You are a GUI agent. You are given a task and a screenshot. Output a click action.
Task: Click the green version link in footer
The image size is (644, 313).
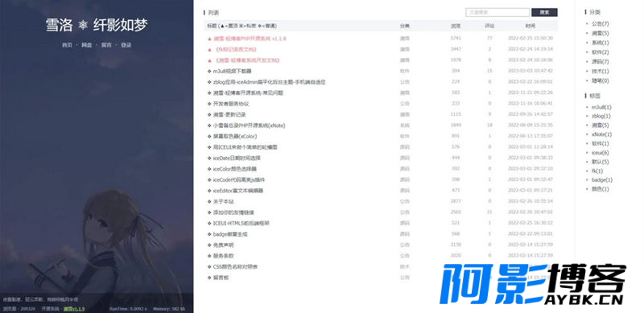74,309
